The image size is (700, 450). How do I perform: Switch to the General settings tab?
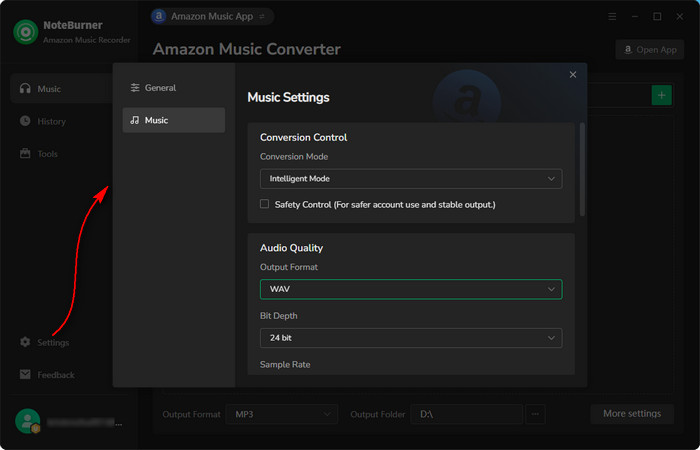pos(174,88)
